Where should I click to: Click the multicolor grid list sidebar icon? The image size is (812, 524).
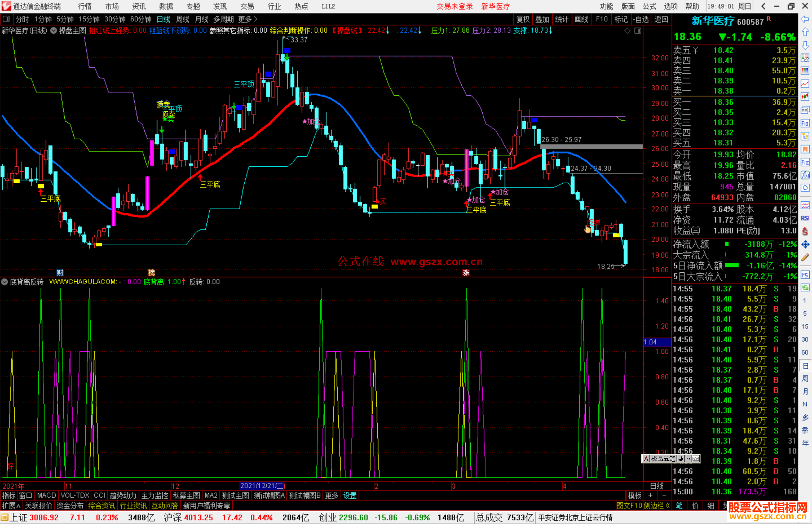[805, 71]
